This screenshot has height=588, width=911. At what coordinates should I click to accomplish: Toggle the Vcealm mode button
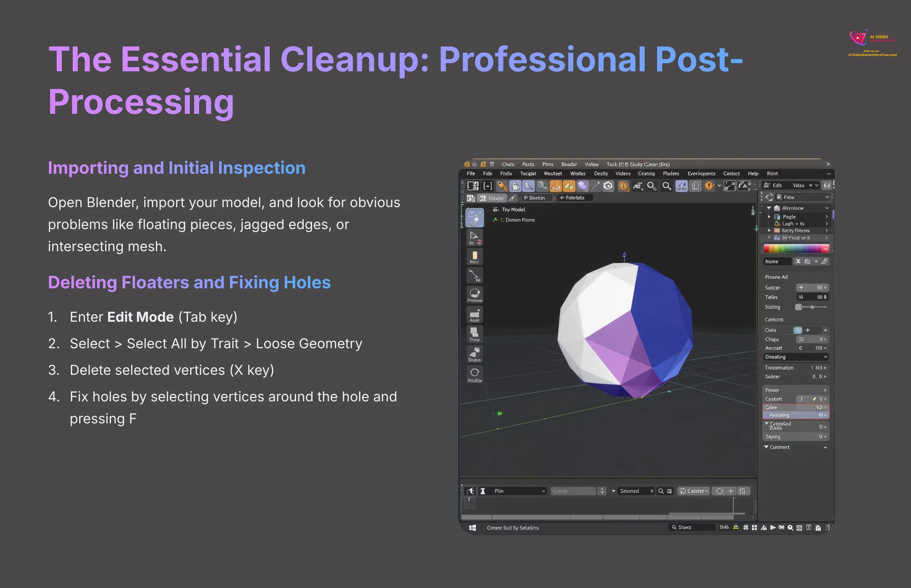492,198
